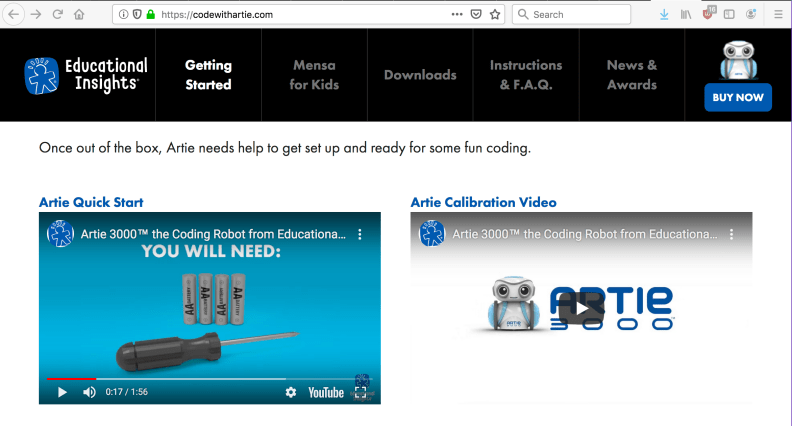This screenshot has height=426, width=792.
Task: Open the Mensa for Kids menu item
Action: (x=314, y=75)
